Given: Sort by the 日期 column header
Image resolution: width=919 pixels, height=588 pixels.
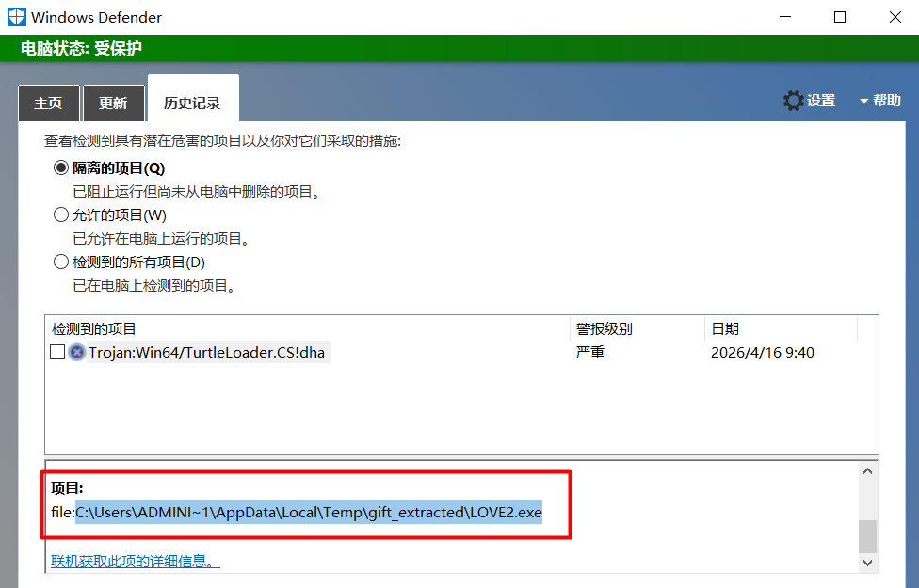Looking at the screenshot, I should click(x=725, y=328).
